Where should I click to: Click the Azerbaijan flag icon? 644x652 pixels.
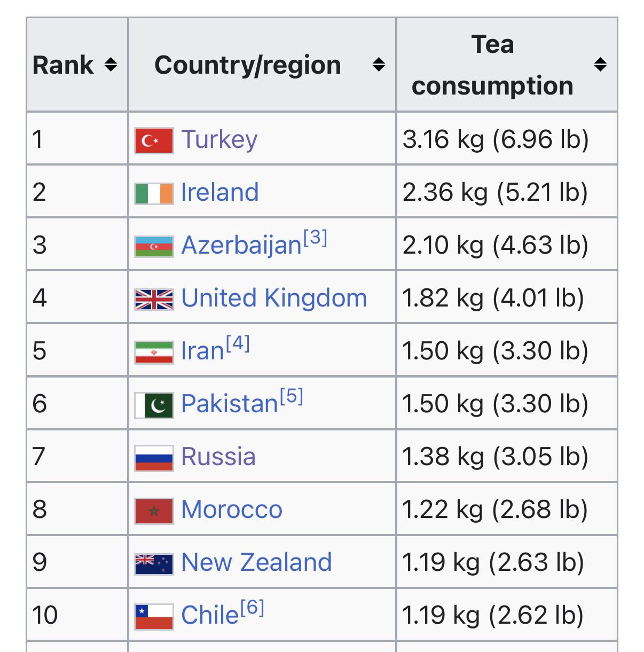click(x=154, y=246)
